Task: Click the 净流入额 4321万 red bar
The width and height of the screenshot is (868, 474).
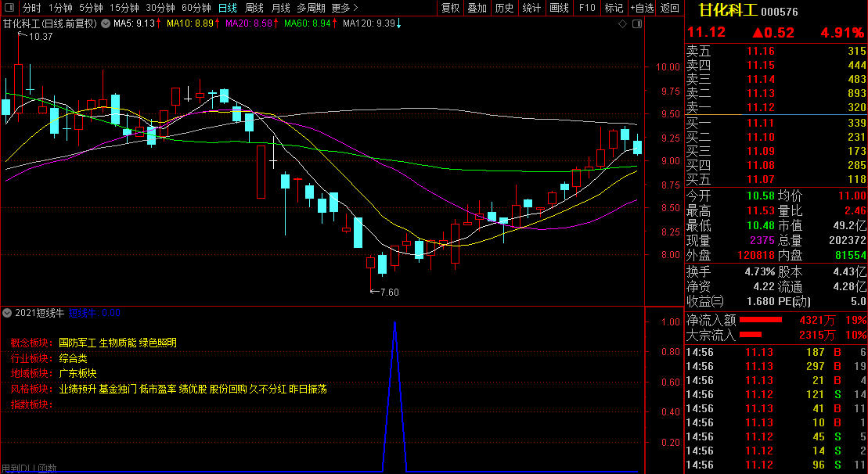Action: point(761,320)
